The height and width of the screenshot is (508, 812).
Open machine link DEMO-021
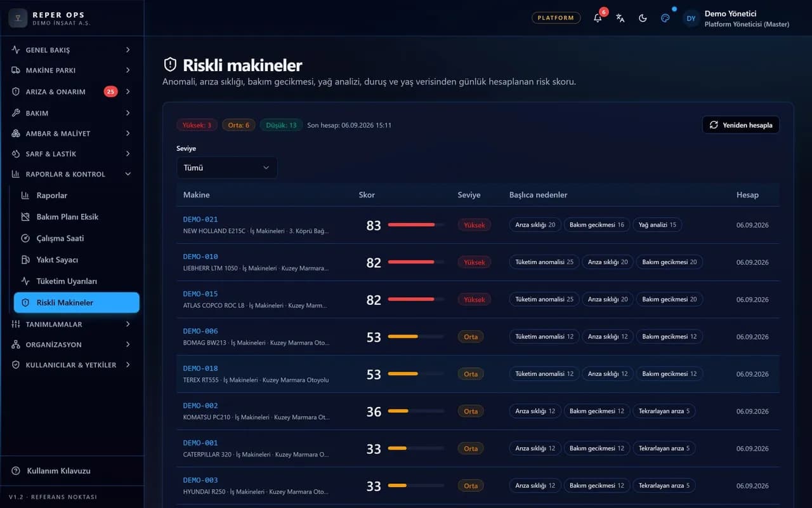point(200,219)
